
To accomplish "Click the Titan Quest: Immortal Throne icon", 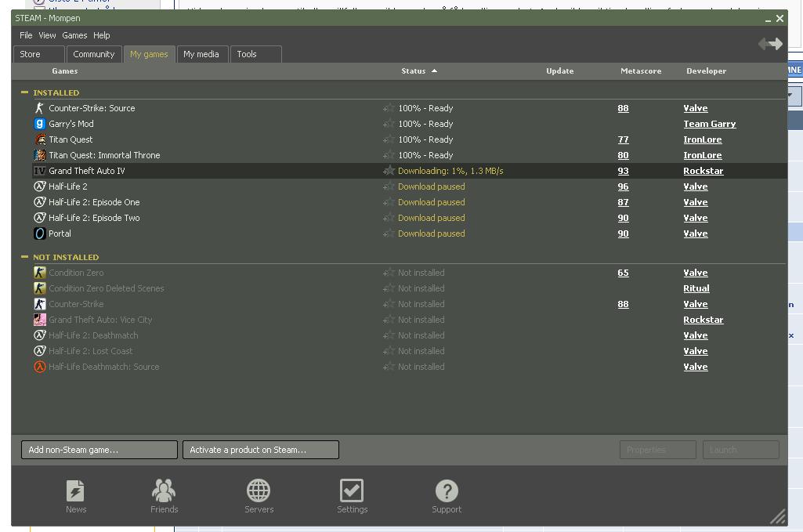I will [x=39, y=155].
